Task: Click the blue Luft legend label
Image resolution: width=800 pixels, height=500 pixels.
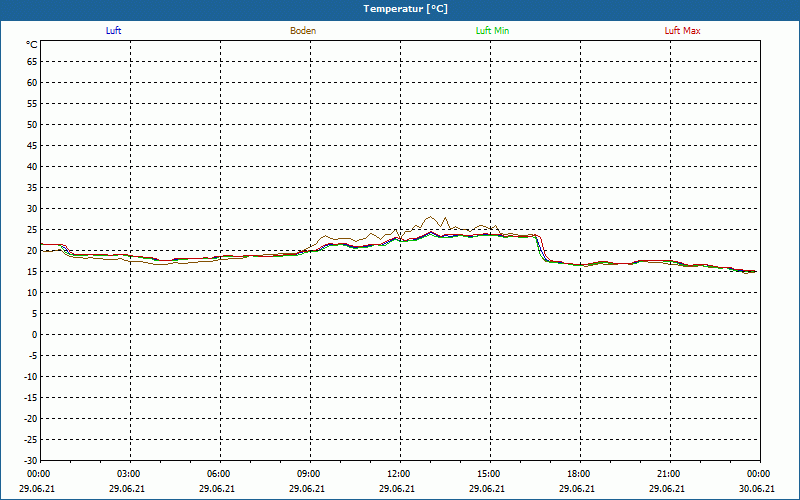Action: 113,31
